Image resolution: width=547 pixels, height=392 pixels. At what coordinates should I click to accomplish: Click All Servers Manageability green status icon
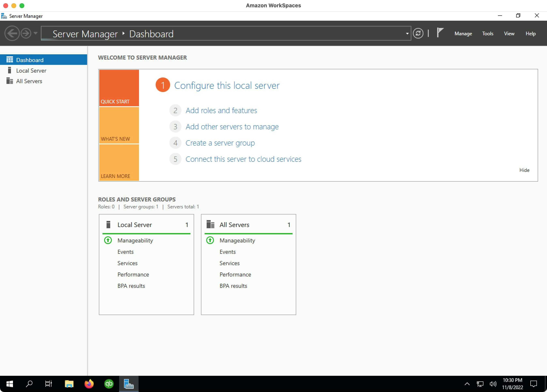point(210,240)
